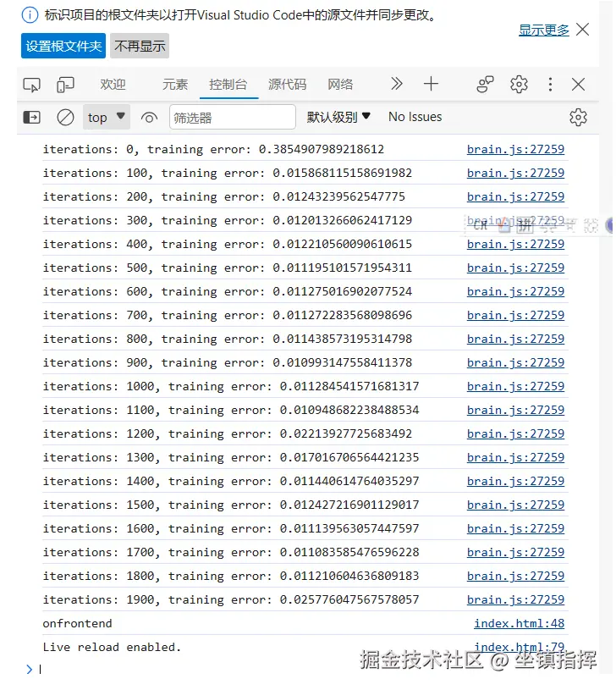Open brain.js:27259 link for iterations 1400
Screen dimensions: 616x690
coord(515,482)
